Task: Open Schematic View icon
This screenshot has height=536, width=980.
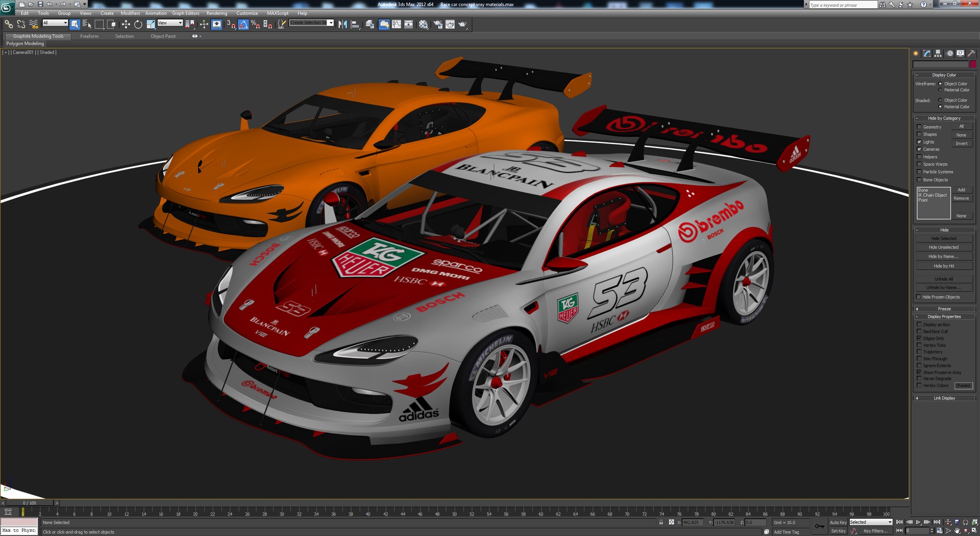Action: [x=409, y=24]
